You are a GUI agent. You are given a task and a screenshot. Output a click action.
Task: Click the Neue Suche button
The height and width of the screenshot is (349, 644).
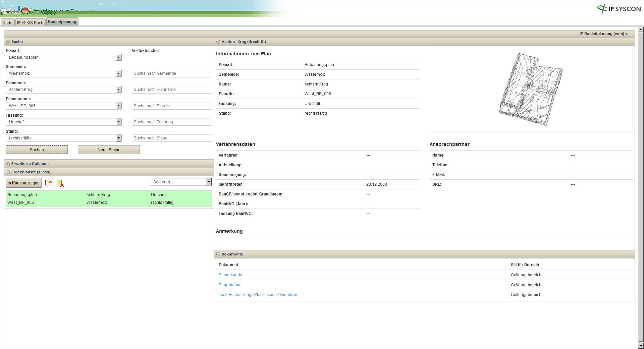(x=109, y=150)
